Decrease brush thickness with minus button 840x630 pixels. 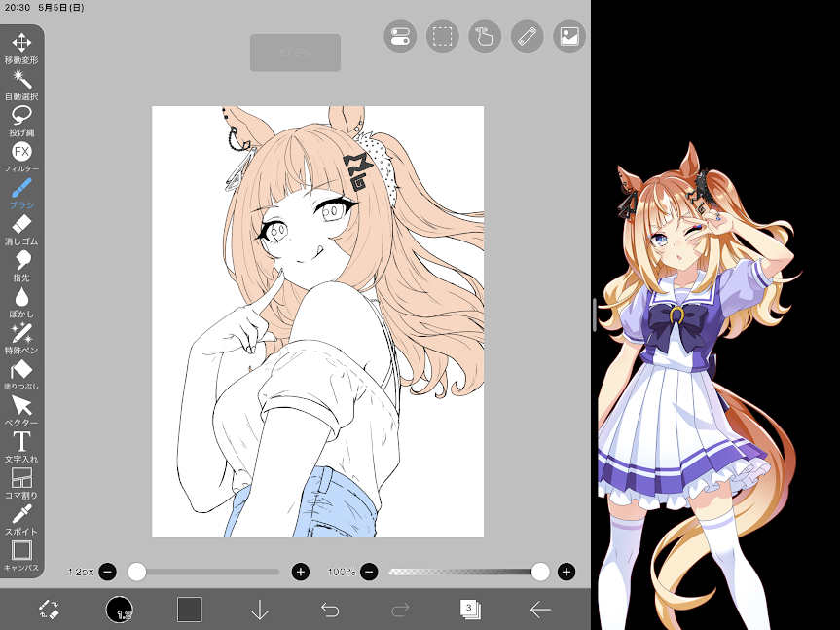click(x=108, y=572)
